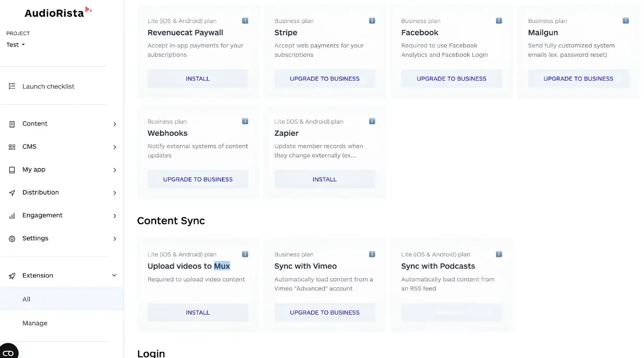Click the CMS grid icon
Image resolution: width=644 pixels, height=358 pixels.
(12, 147)
